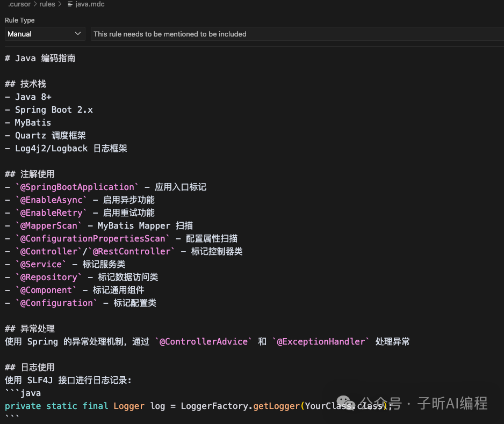Click the chevron arrow in the Manual combo box
Image resolution: width=504 pixels, height=424 pixels.
click(x=77, y=34)
